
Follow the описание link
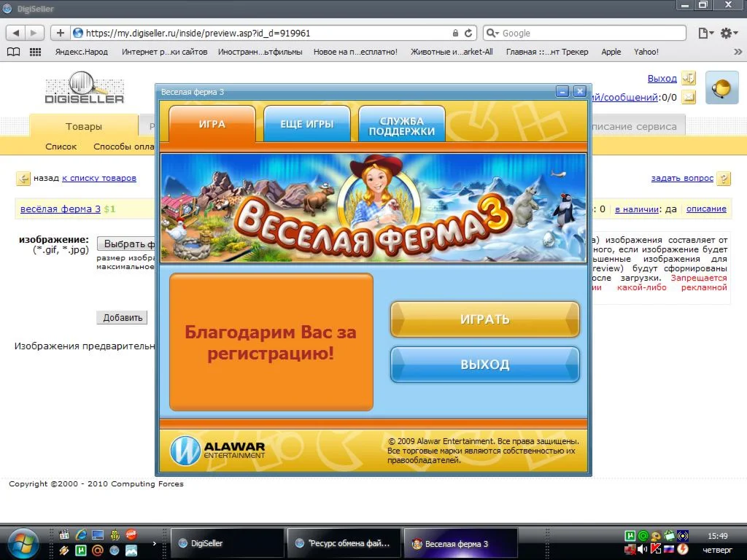(x=706, y=209)
